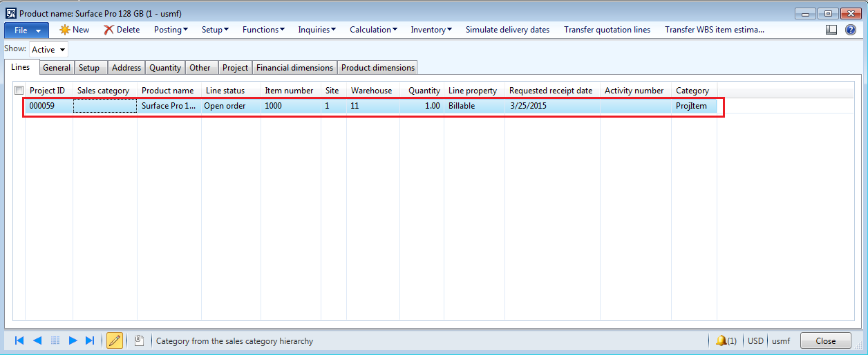Switch to the Quantity tab
868x355 pixels.
[165, 68]
